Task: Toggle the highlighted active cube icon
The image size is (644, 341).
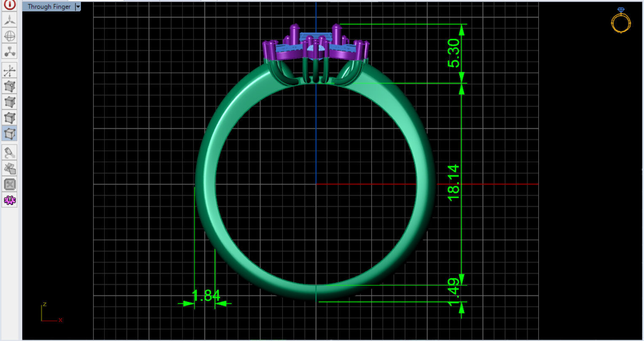Action: (x=9, y=133)
